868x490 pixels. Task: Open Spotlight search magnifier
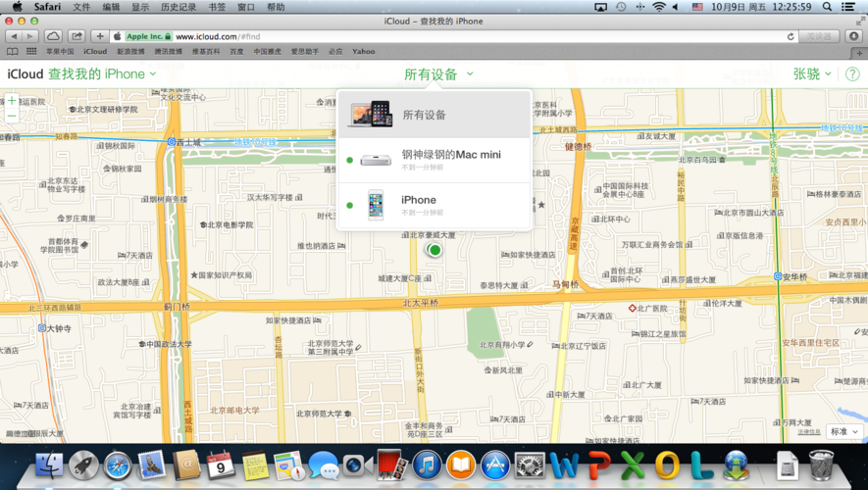point(827,7)
